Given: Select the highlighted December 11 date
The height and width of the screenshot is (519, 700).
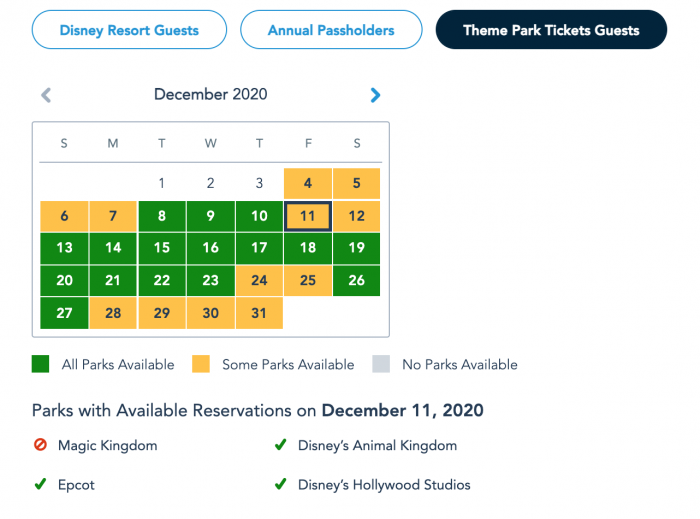Looking at the screenshot, I should click(308, 216).
